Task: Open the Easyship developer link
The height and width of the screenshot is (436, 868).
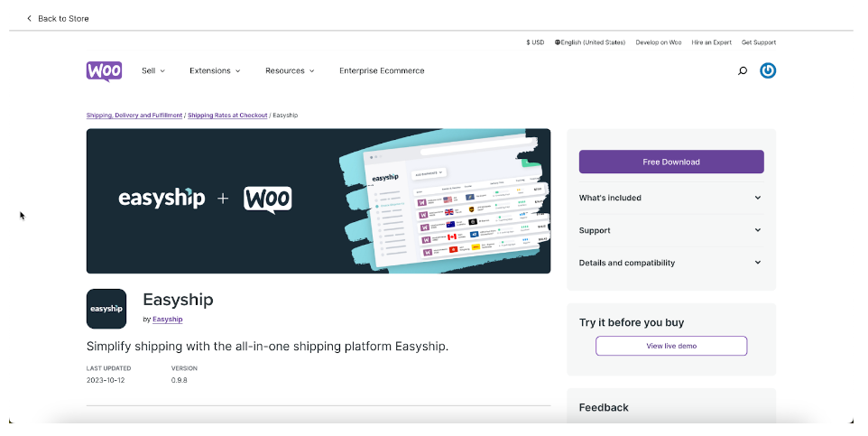Action: tap(167, 320)
